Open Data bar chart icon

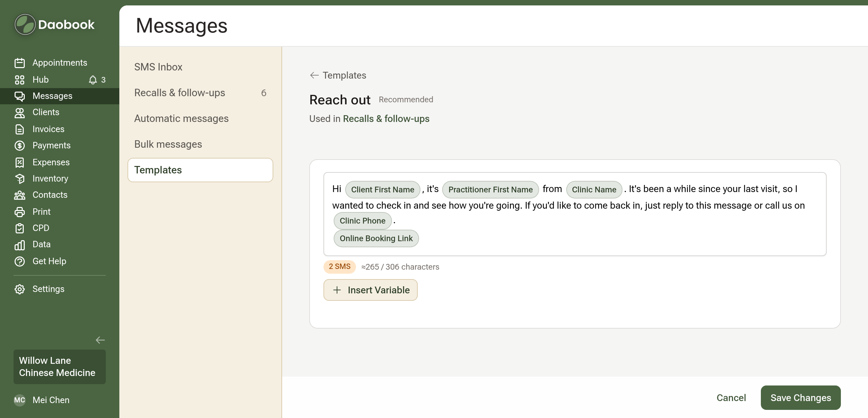[x=20, y=245]
